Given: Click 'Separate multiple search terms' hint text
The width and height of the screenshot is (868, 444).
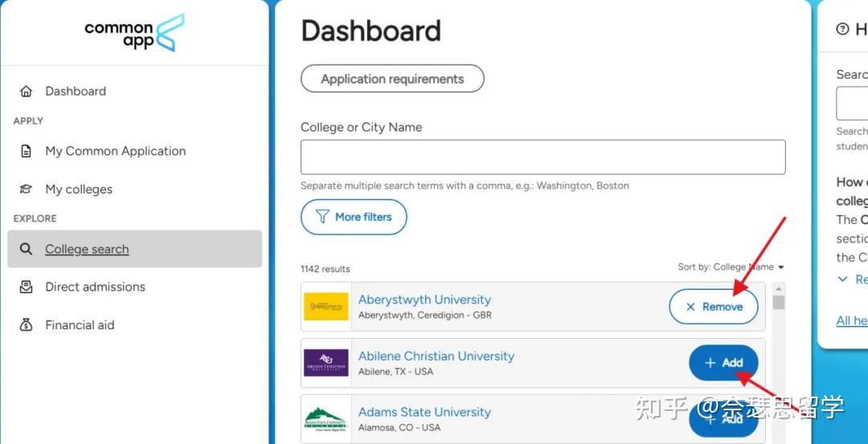Looking at the screenshot, I should click(x=465, y=185).
